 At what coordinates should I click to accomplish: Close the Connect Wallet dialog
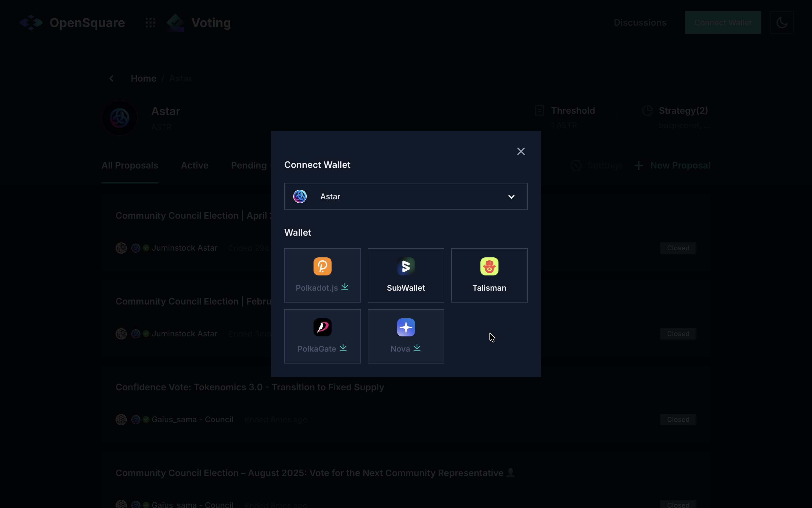(521, 151)
